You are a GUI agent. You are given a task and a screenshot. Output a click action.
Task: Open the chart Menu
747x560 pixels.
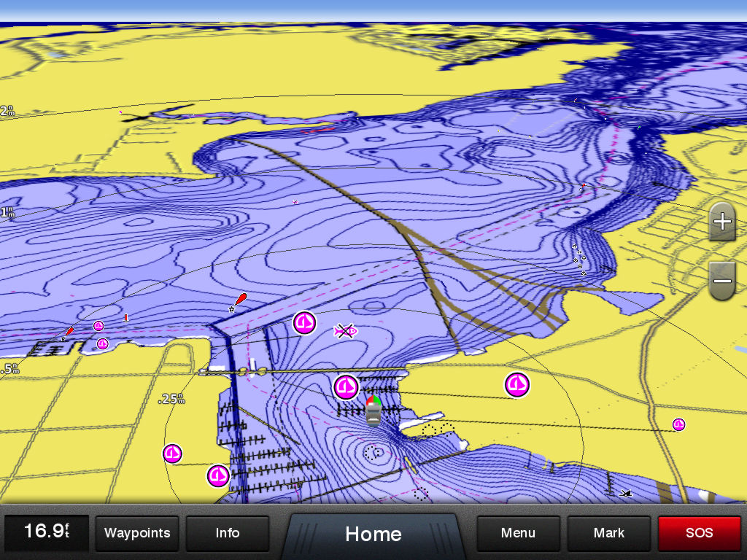(x=518, y=533)
